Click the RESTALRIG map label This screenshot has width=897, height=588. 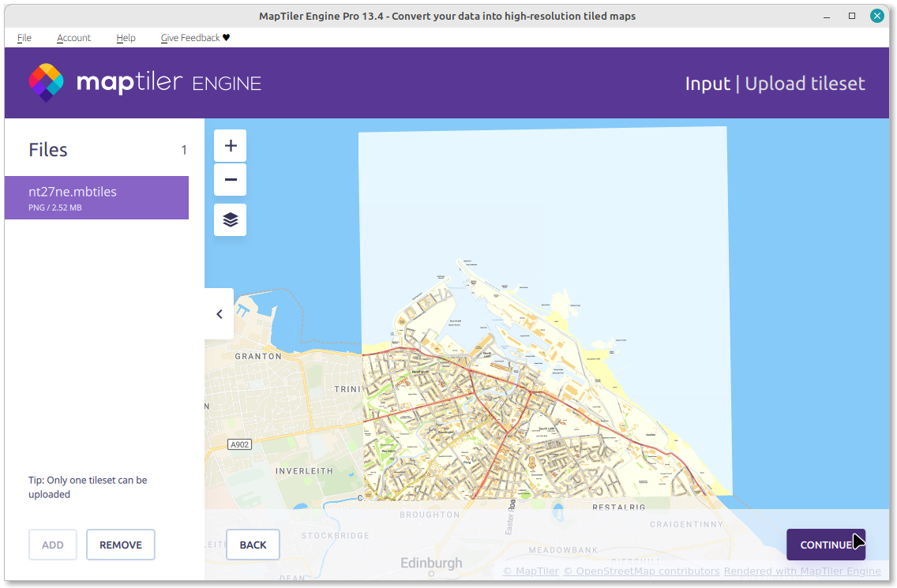point(619,507)
